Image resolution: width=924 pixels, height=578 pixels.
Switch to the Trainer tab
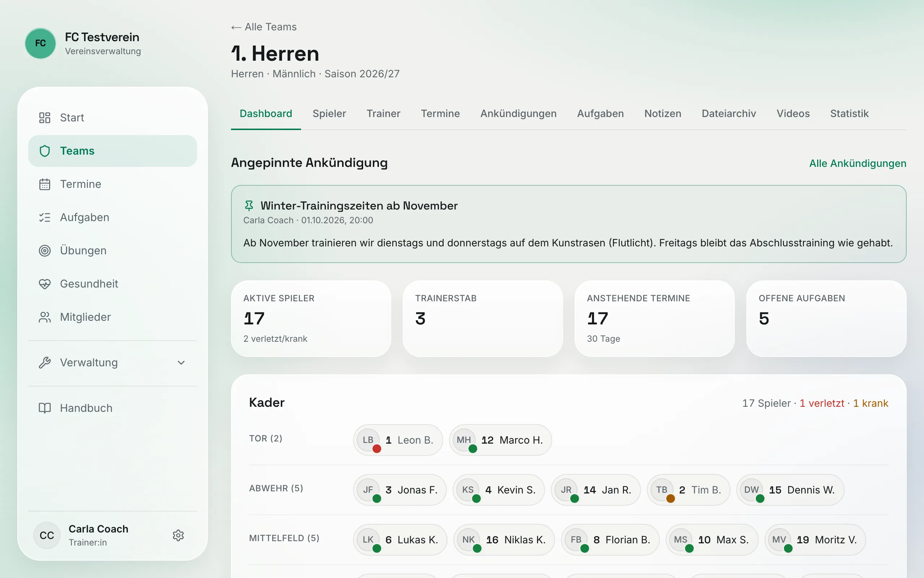(383, 113)
